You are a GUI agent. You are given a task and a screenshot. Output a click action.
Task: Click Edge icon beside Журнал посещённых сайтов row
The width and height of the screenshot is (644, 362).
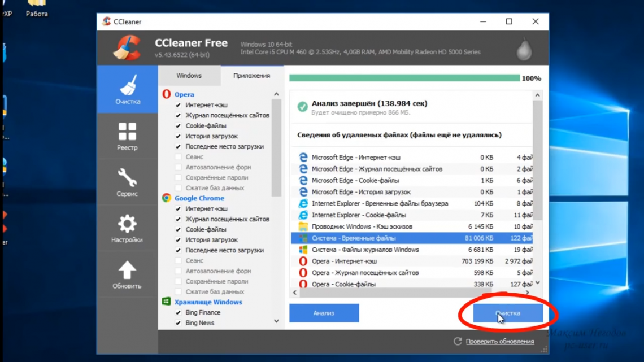(x=303, y=169)
